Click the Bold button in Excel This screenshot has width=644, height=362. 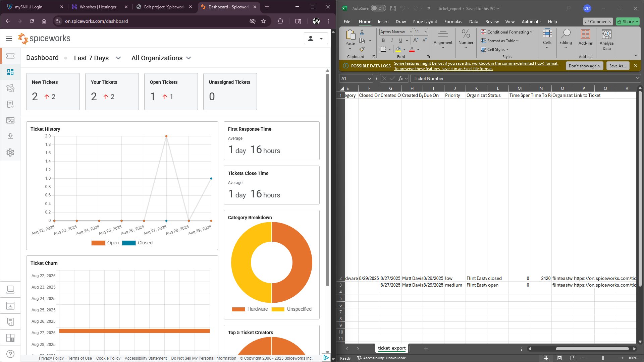pyautogui.click(x=383, y=40)
